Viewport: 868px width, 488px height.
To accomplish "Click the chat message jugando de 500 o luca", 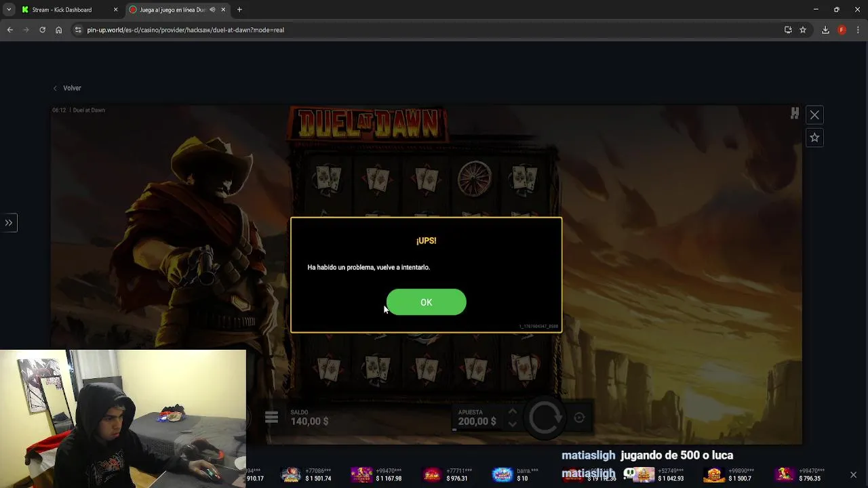I will (677, 455).
